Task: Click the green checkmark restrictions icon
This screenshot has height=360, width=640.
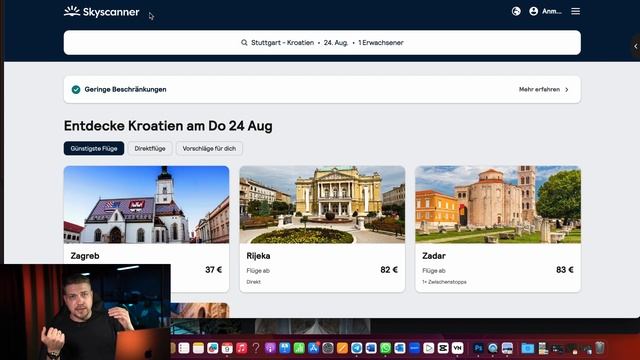Action: (x=76, y=89)
